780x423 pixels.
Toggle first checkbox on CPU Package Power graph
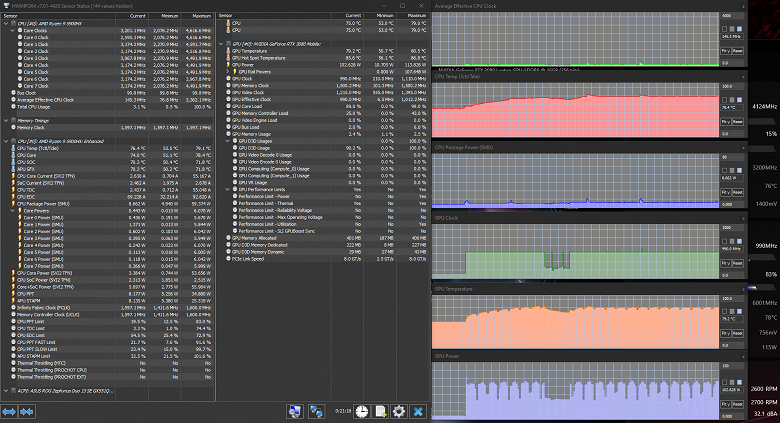pyautogui.click(x=722, y=170)
